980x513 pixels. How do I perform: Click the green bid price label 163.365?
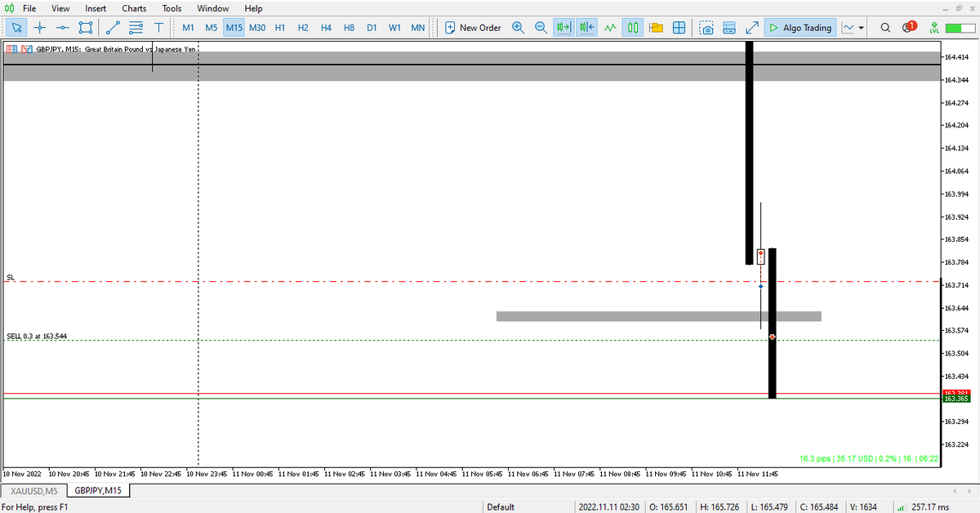(x=955, y=399)
